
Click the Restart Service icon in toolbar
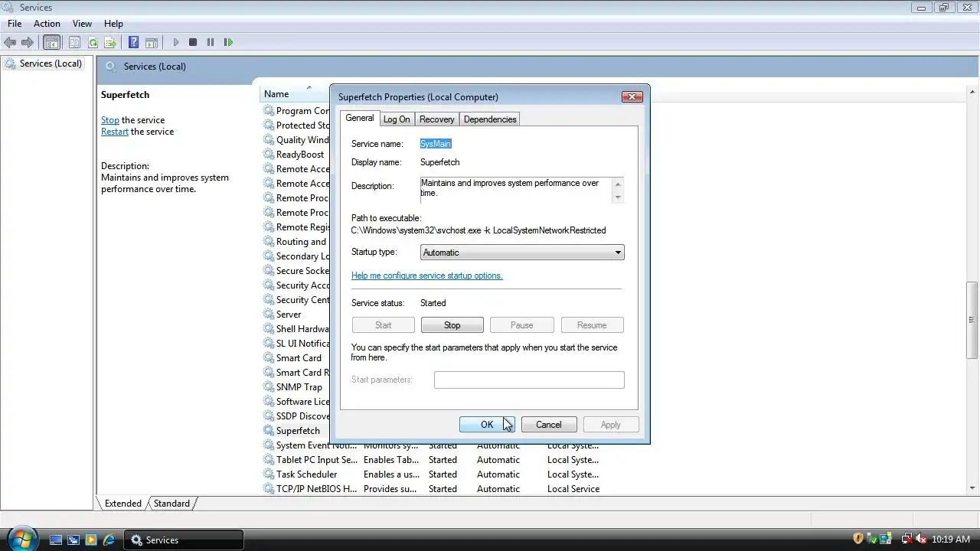point(228,42)
